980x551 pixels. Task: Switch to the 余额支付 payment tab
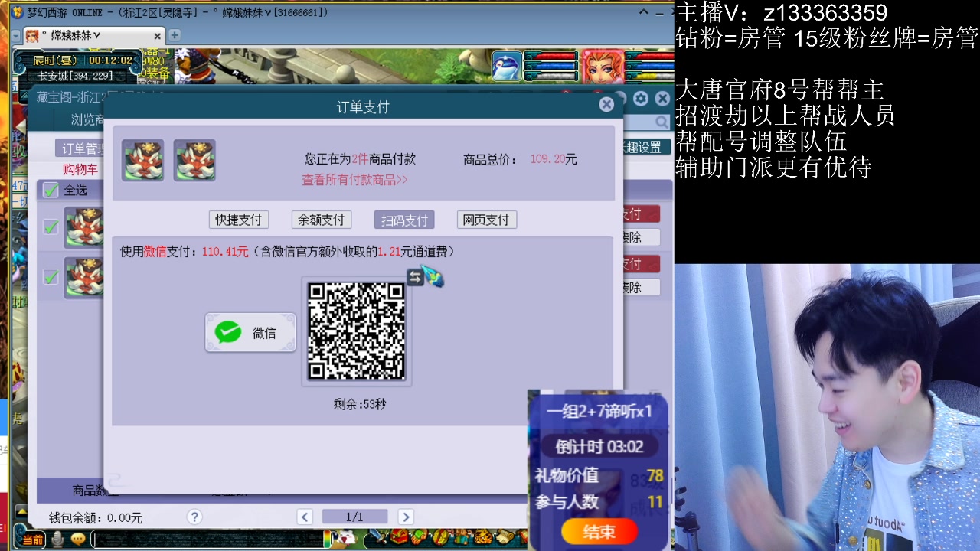pos(321,220)
